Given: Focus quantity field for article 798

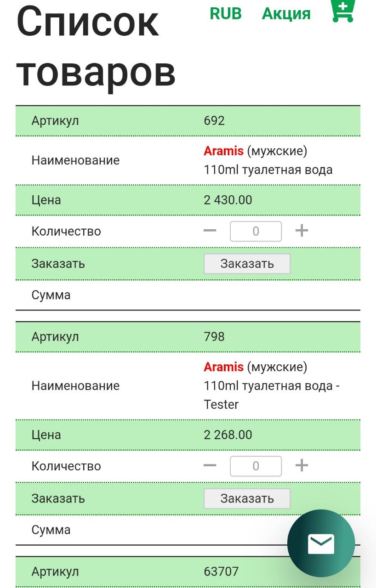Looking at the screenshot, I should (256, 466).
